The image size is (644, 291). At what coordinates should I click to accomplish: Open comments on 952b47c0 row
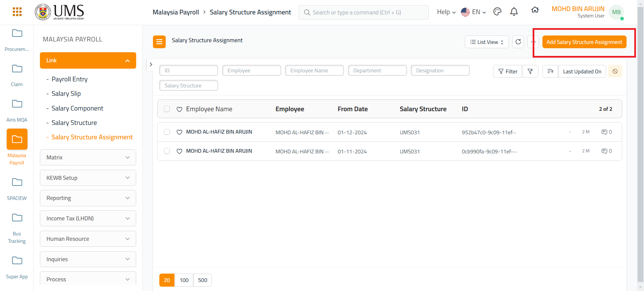[x=607, y=132]
